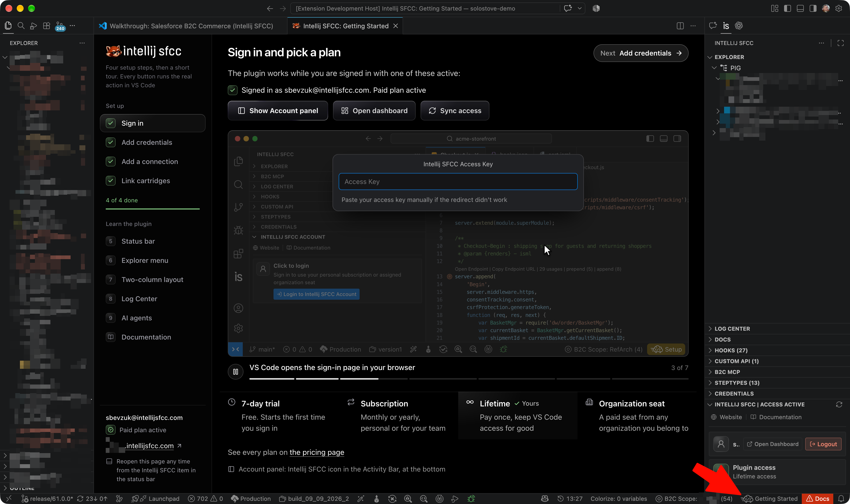Image resolution: width=850 pixels, height=504 pixels.
Task: Select the checked 'Link cartridges' setup step
Action: click(x=152, y=181)
